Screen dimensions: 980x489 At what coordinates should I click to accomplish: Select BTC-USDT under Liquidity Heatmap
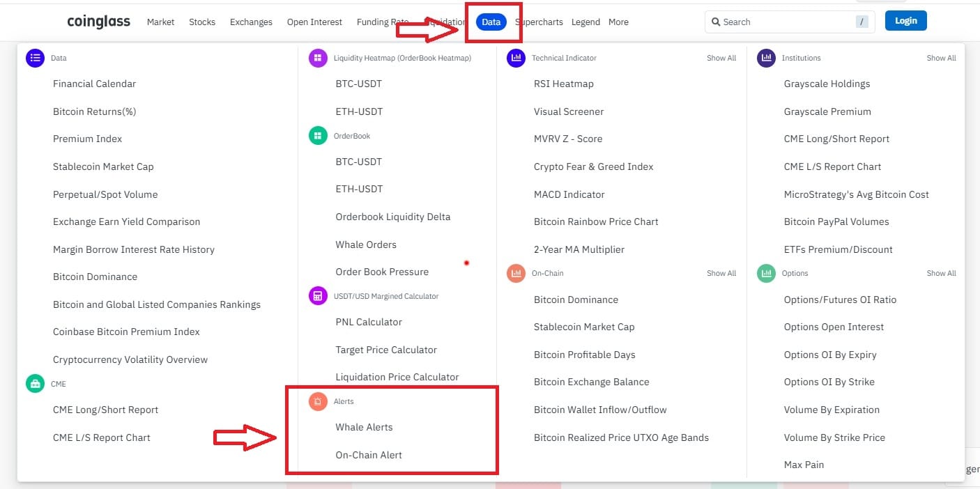click(x=359, y=84)
